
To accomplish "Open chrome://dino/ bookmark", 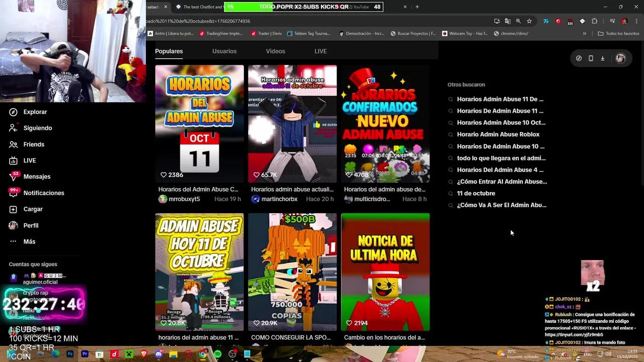I will [511, 34].
